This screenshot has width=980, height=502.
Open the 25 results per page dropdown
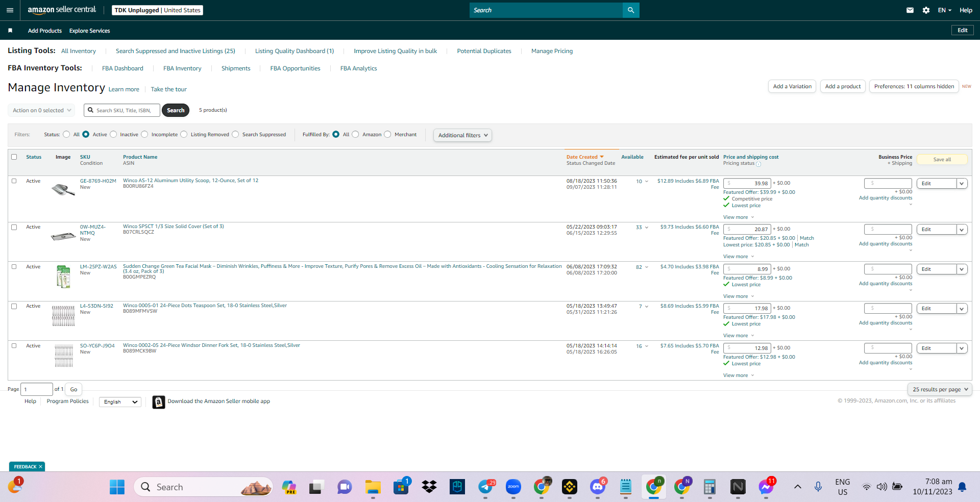940,389
